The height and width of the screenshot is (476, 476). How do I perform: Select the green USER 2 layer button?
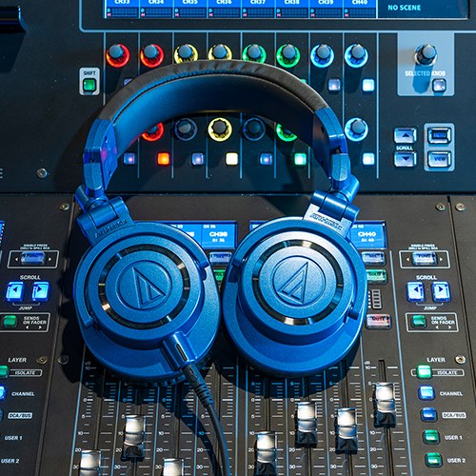click(x=434, y=459)
